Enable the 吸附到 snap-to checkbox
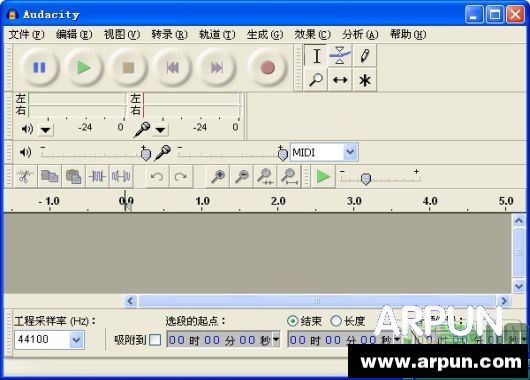The image size is (530, 380). coord(155,340)
